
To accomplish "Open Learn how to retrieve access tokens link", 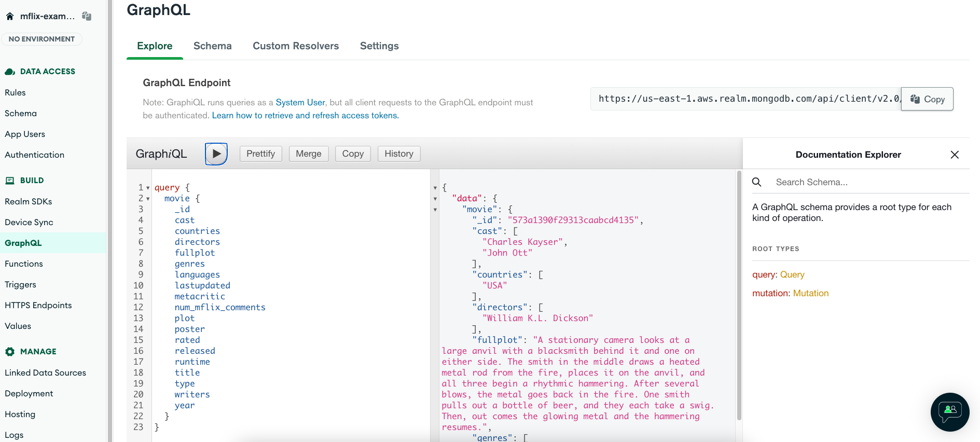I will click(305, 115).
